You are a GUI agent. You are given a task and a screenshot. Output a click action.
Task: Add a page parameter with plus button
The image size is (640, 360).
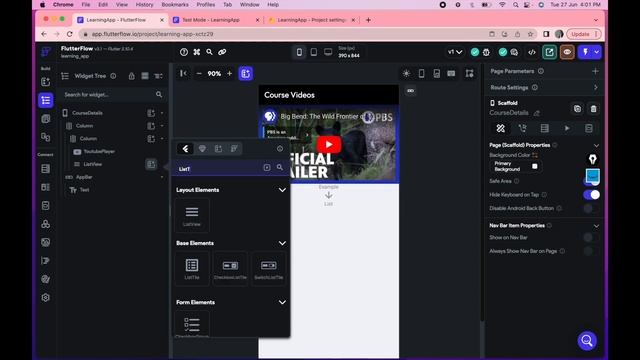(595, 71)
